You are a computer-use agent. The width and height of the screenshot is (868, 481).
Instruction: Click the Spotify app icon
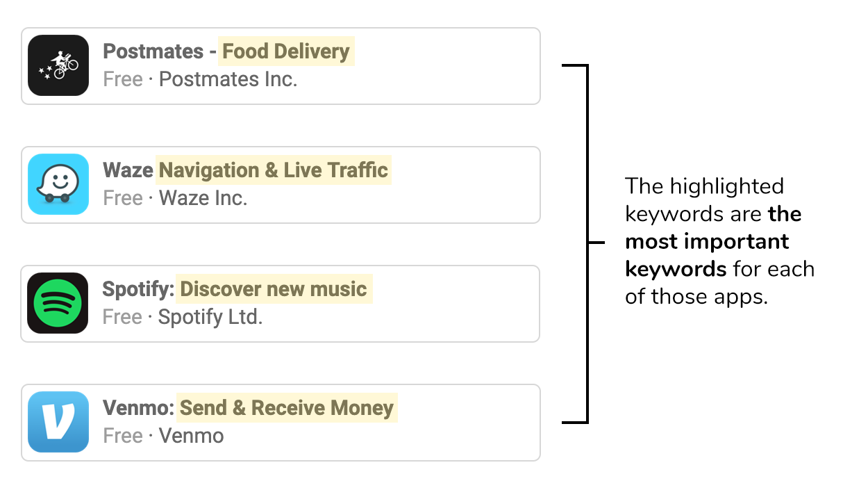pyautogui.click(x=58, y=303)
